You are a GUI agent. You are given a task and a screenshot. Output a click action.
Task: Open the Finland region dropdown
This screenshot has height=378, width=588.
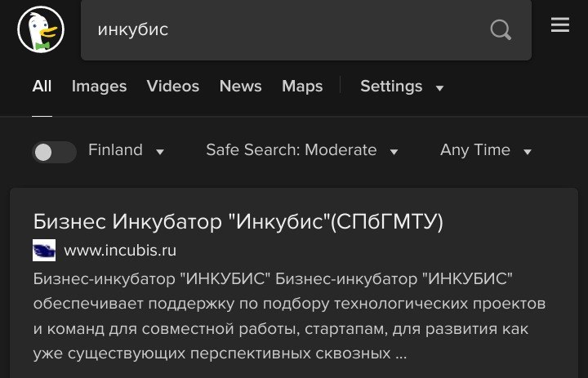click(x=127, y=150)
